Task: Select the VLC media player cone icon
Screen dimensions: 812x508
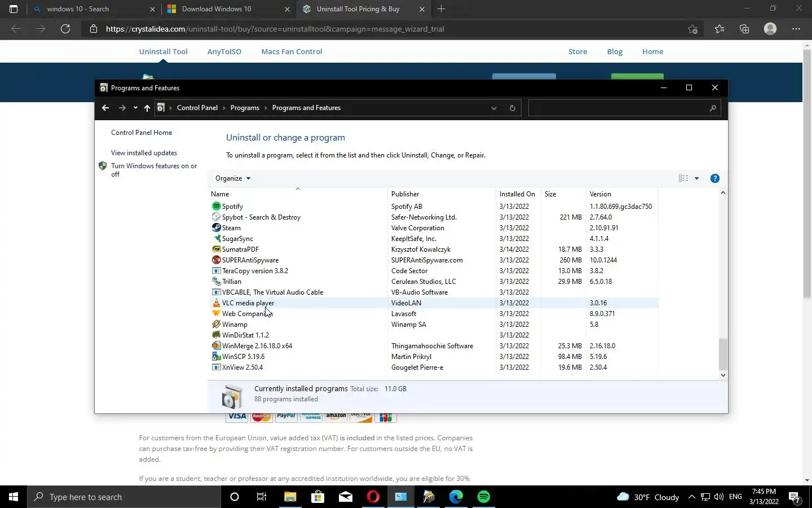Action: click(216, 303)
